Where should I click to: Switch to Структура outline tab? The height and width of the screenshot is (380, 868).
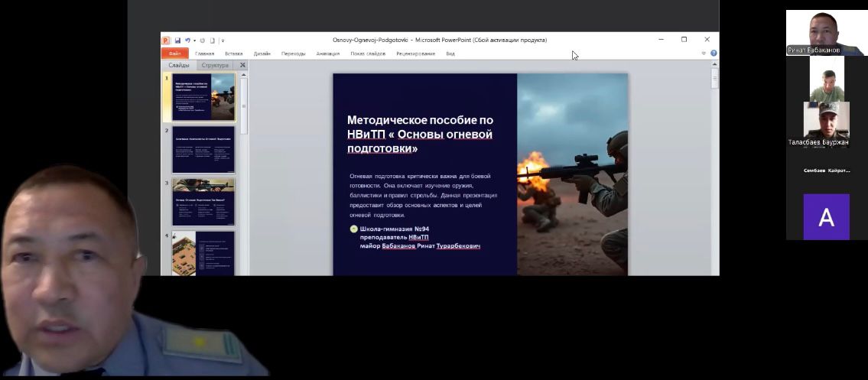[x=215, y=65]
